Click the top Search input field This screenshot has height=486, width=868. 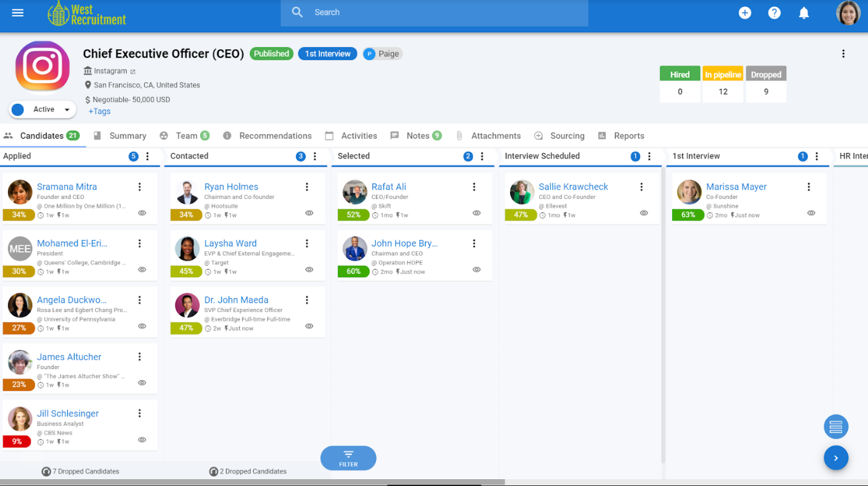434,13
